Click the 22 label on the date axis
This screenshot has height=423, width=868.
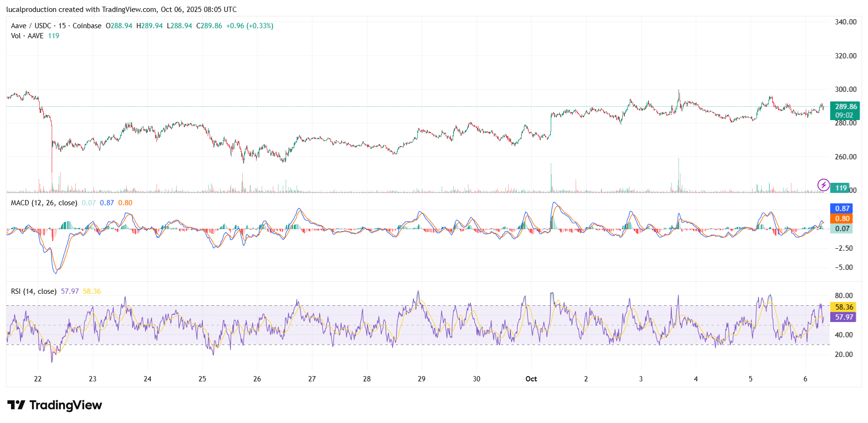click(38, 379)
